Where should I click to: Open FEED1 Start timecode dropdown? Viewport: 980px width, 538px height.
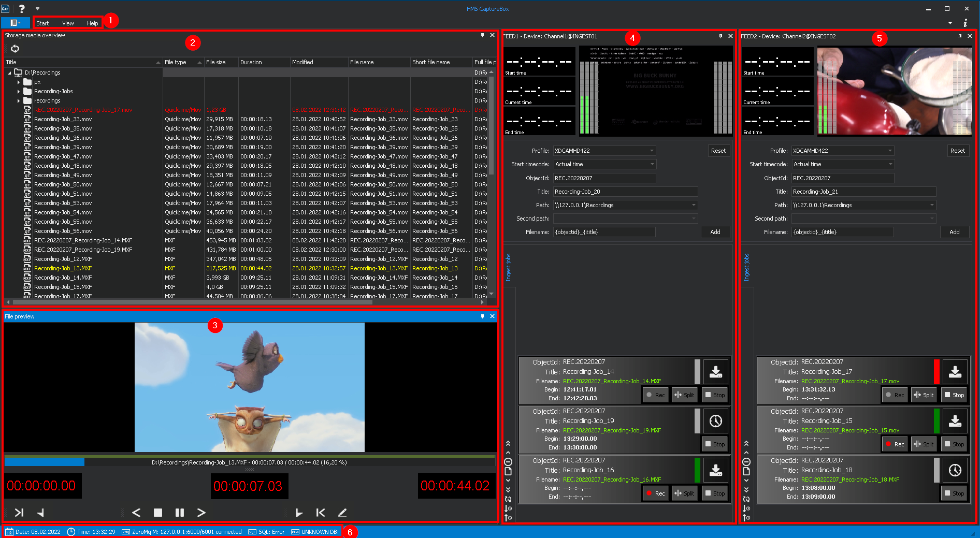click(x=652, y=164)
